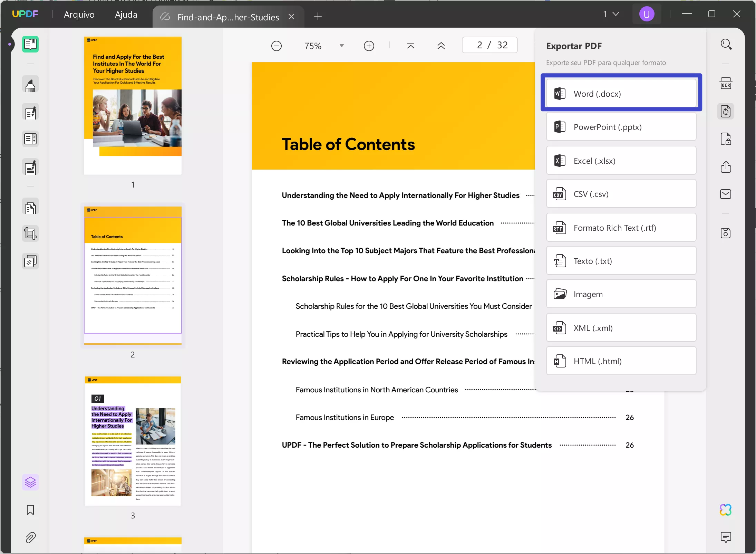Open the OCR tool panel
756x554 pixels.
[x=726, y=84]
